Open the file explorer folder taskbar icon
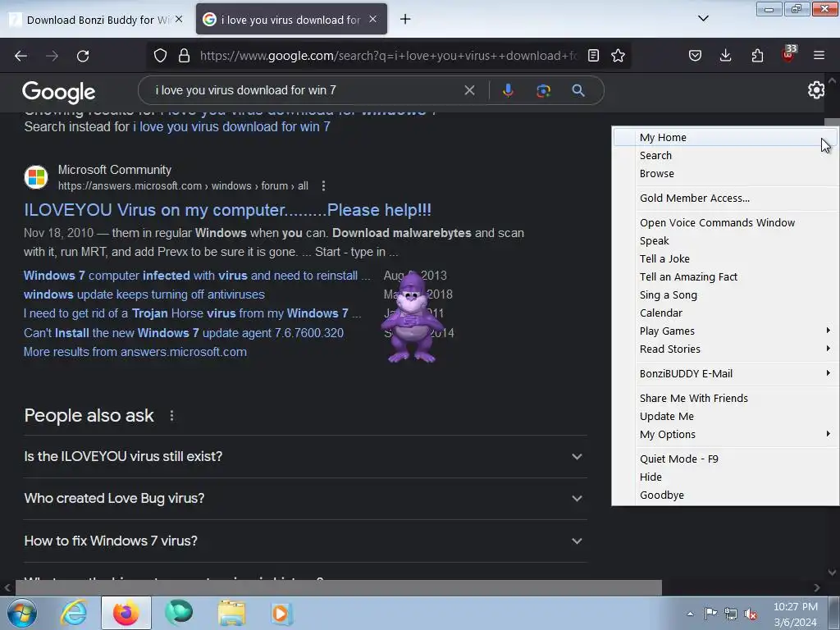 click(x=231, y=614)
